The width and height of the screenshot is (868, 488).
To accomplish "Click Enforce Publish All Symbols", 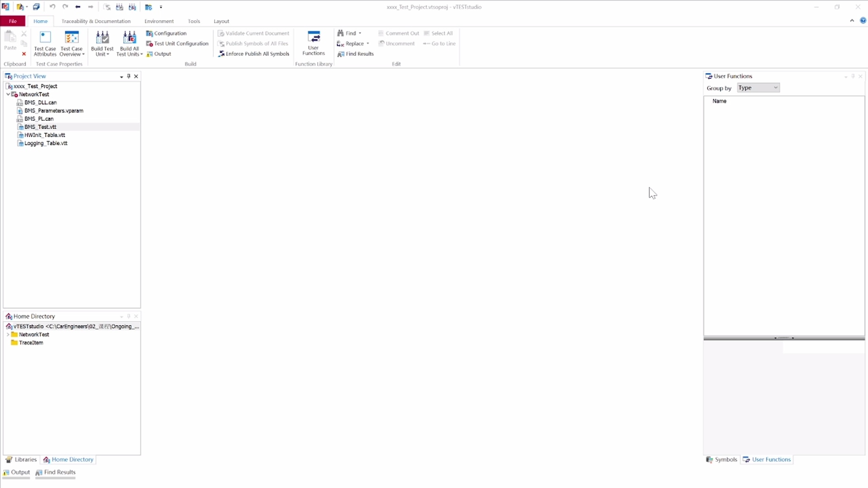I will (x=254, y=53).
